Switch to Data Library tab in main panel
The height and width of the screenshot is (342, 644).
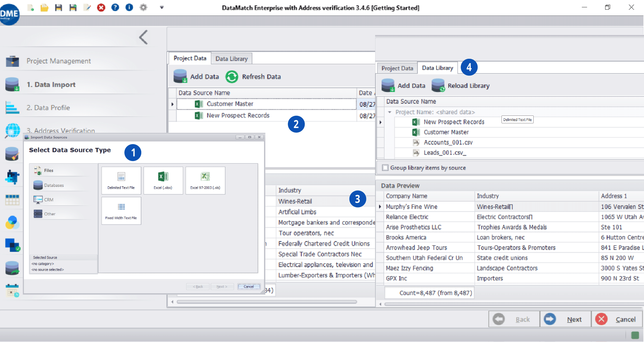[x=232, y=59]
